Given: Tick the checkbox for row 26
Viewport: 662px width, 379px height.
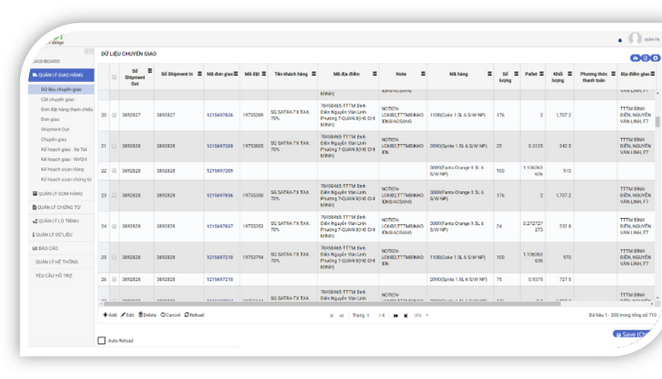Looking at the screenshot, I should pyautogui.click(x=114, y=279).
